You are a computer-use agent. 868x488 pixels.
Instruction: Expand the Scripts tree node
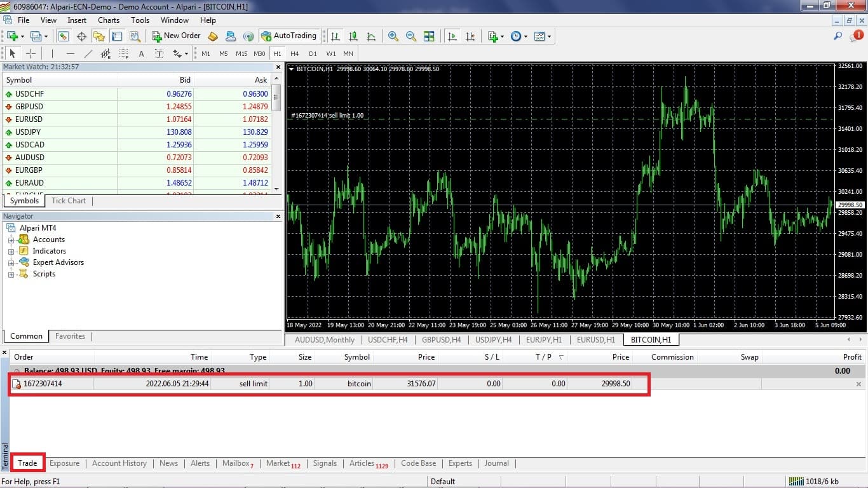(11, 274)
